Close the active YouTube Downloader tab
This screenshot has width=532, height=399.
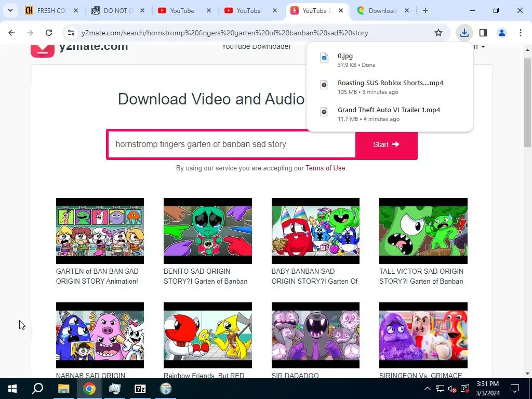tap(341, 10)
